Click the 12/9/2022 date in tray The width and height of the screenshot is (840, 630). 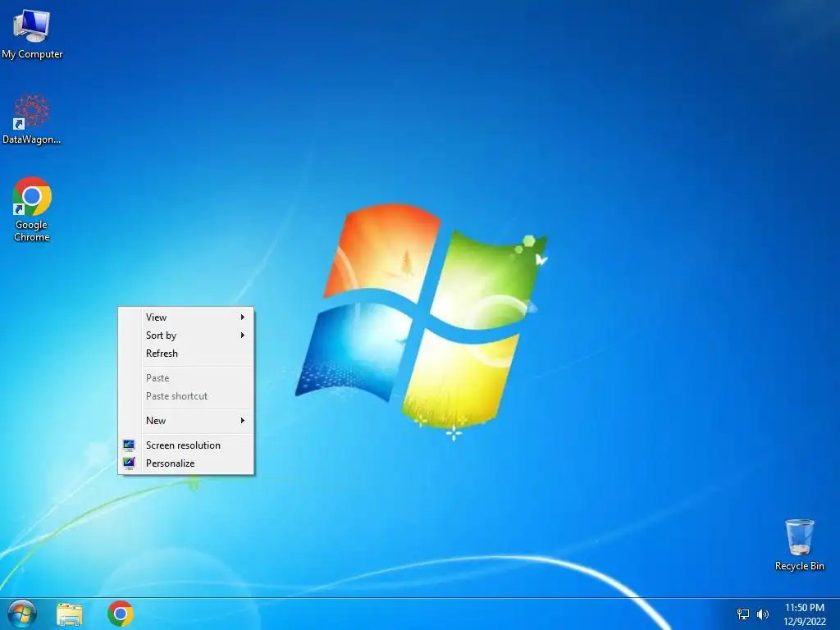click(805, 622)
